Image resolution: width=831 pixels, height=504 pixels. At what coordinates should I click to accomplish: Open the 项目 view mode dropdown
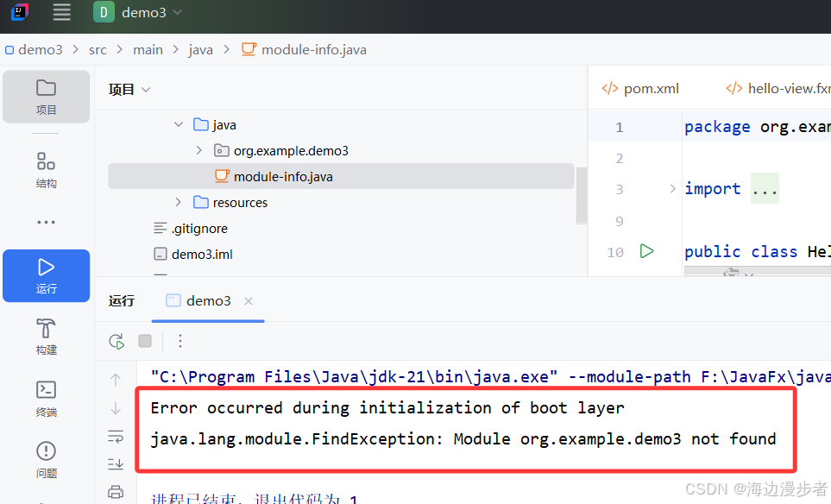point(129,90)
